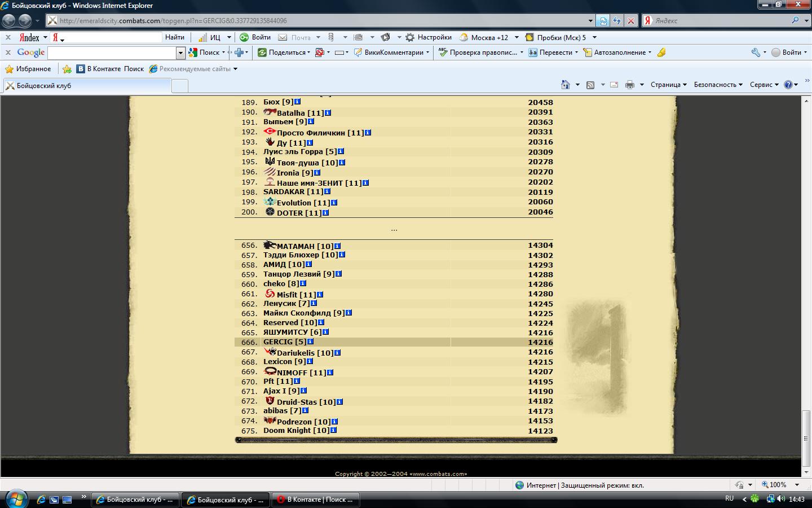This screenshot has height=508, width=812.
Task: Expand the ВикиКомментарии dropdown
Action: (x=427, y=52)
